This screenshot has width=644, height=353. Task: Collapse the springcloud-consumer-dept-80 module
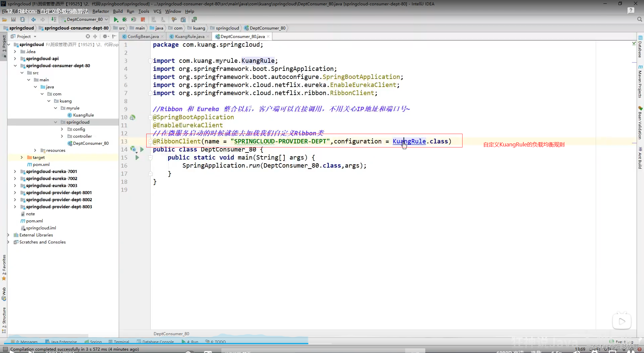pyautogui.click(x=15, y=65)
